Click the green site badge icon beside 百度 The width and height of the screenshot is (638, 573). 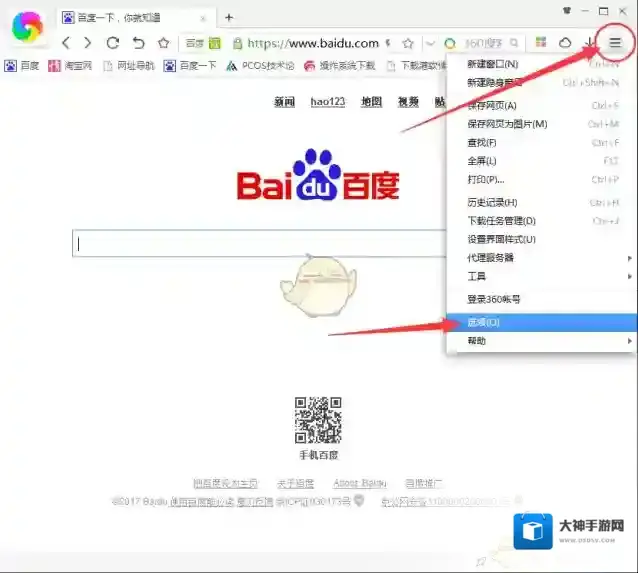pyautogui.click(x=214, y=43)
